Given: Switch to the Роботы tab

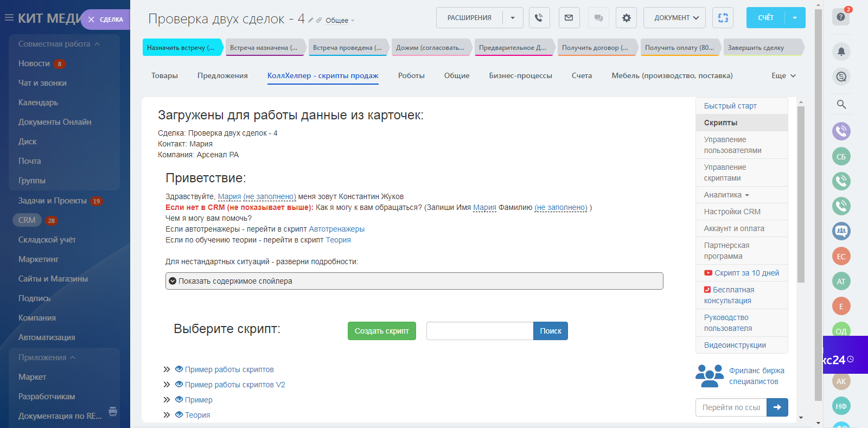Looking at the screenshot, I should pos(411,76).
